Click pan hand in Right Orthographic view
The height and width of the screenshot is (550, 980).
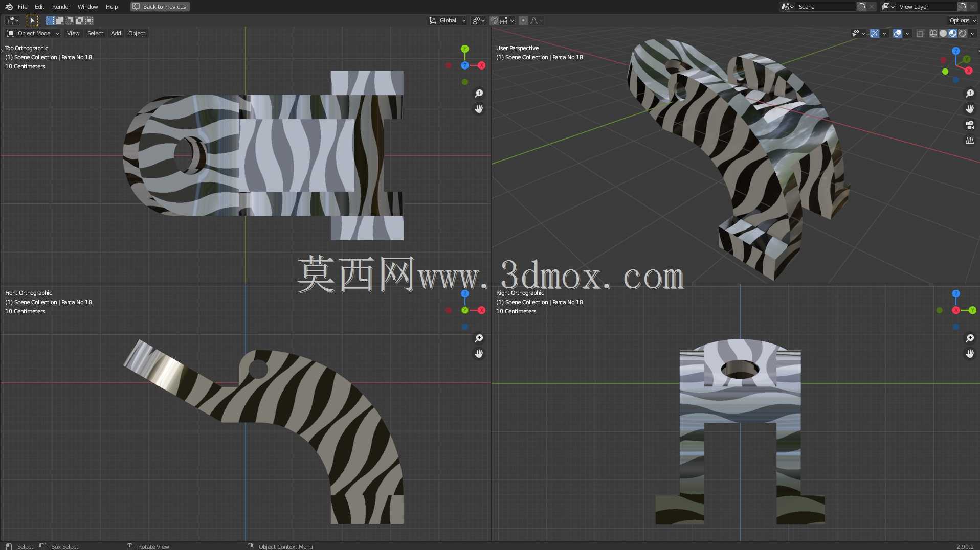pyautogui.click(x=970, y=354)
